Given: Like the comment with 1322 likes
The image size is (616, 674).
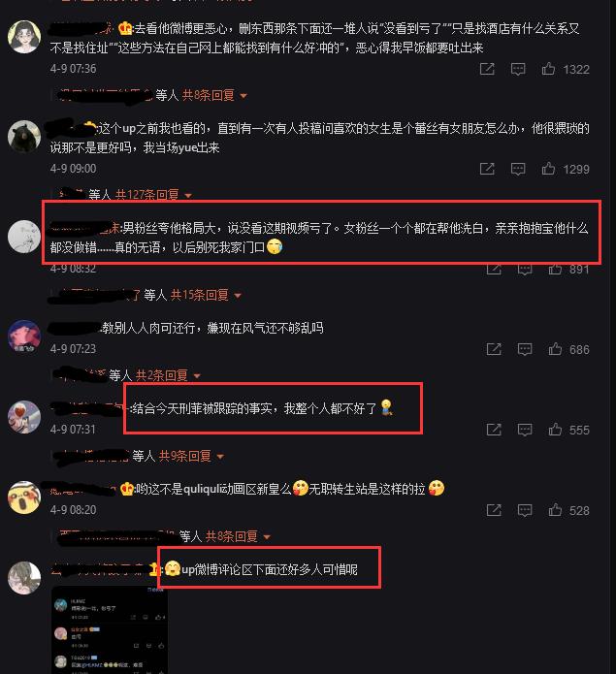Looking at the screenshot, I should (548, 69).
